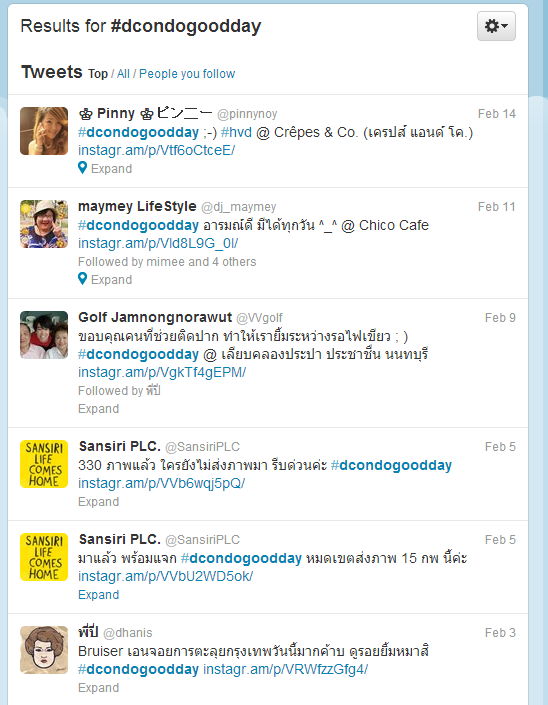Open instagr.am/p/VVb6wqj5pQ/ link
548x705 pixels.
click(x=161, y=483)
